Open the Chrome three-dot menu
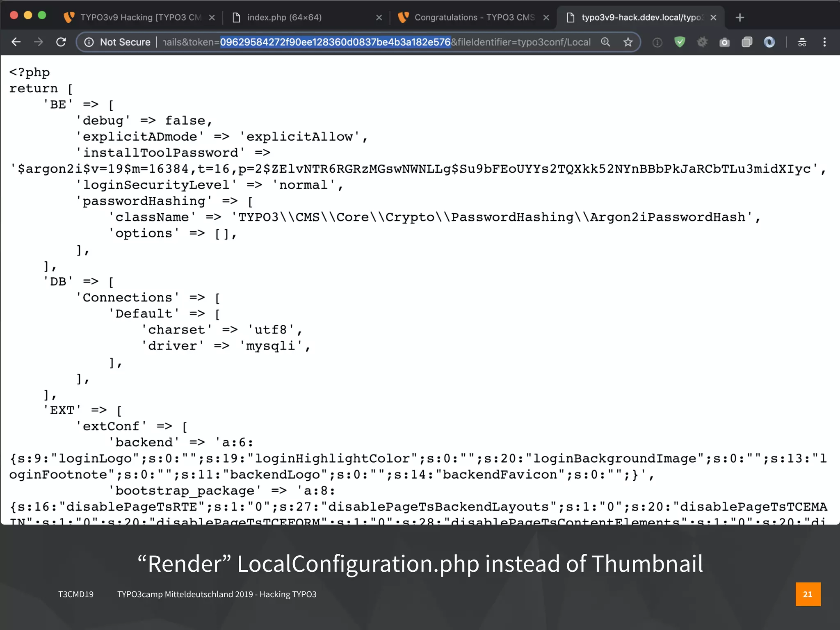The image size is (840, 630). [824, 42]
